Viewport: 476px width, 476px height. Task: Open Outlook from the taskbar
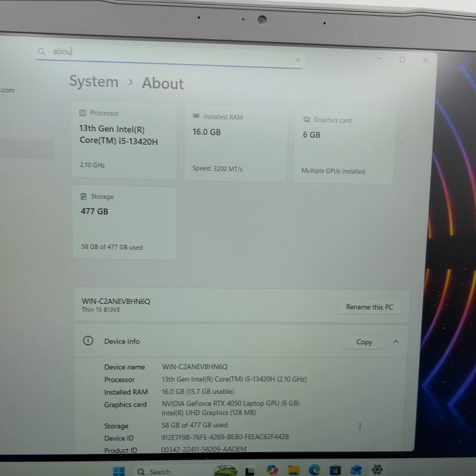[356, 469]
